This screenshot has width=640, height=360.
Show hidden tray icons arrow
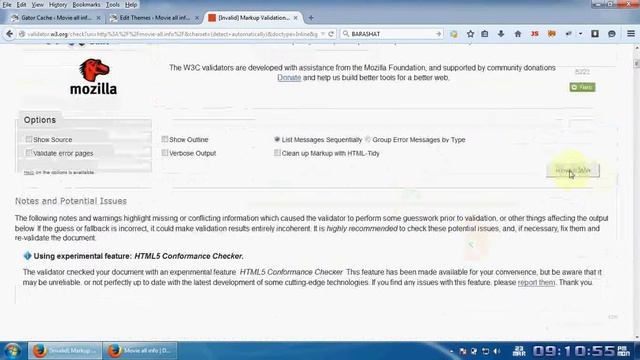451,351
